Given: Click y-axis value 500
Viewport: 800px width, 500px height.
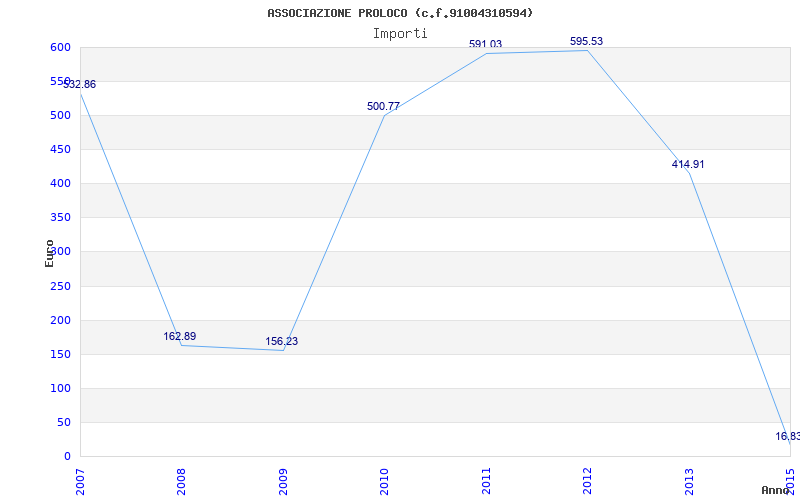Looking at the screenshot, I should (x=60, y=115).
